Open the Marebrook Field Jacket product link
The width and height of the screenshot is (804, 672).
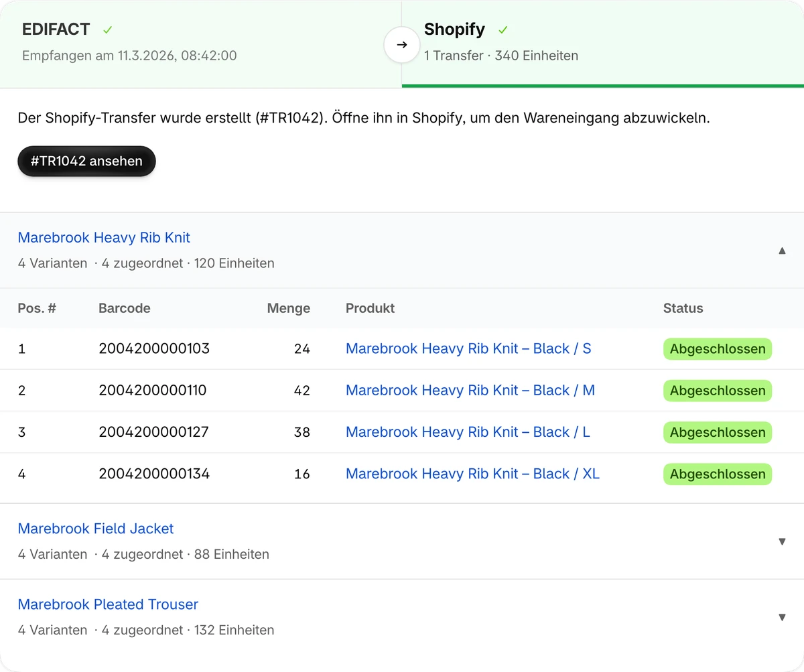tap(96, 529)
